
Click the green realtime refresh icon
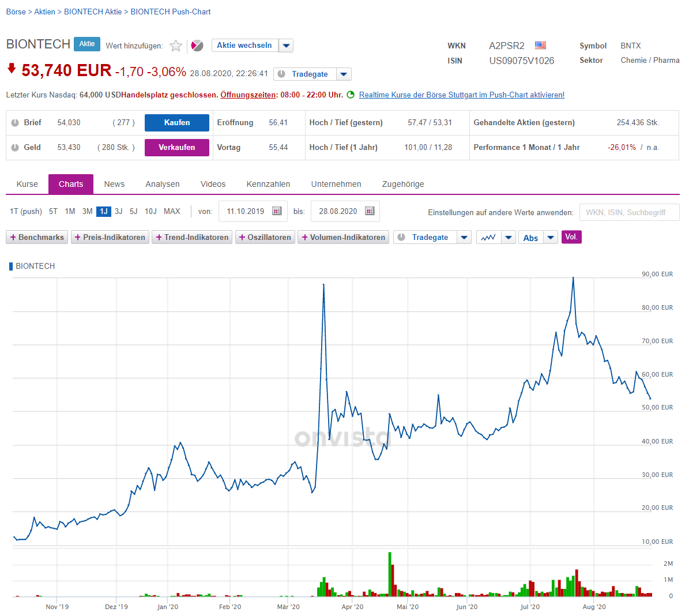point(351,95)
